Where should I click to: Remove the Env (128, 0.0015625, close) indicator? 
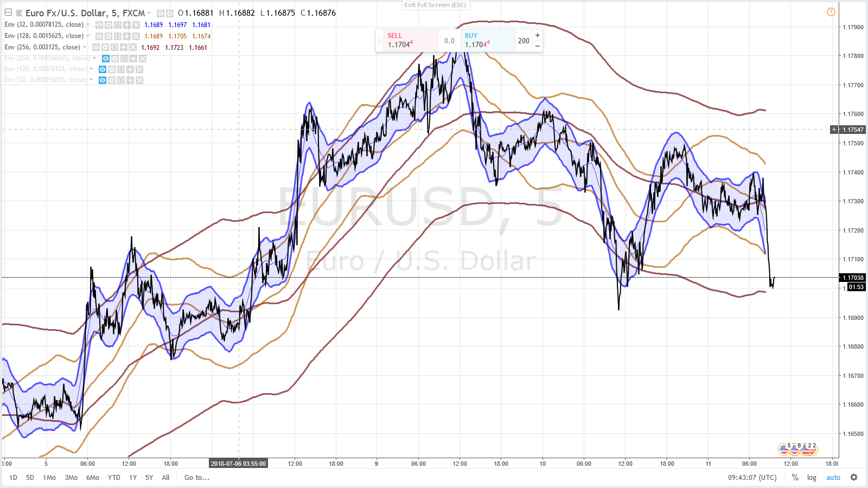tap(136, 36)
